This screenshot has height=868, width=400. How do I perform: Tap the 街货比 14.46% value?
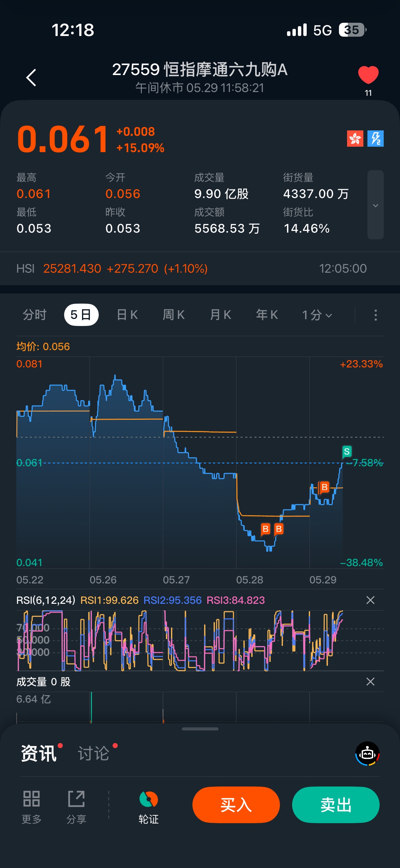pos(306,229)
